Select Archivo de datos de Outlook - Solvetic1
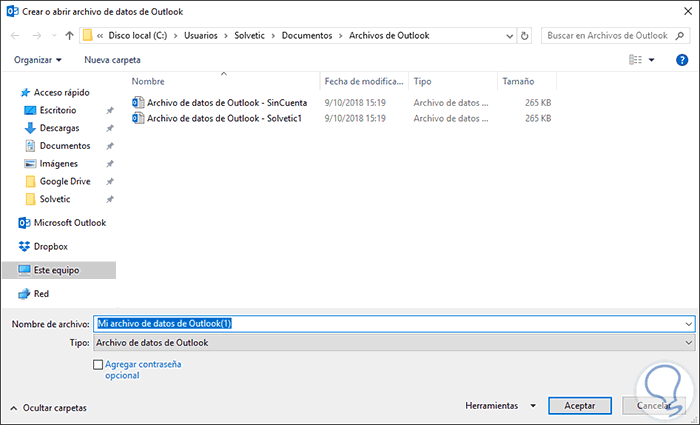The height and width of the screenshot is (425, 700). (x=225, y=118)
